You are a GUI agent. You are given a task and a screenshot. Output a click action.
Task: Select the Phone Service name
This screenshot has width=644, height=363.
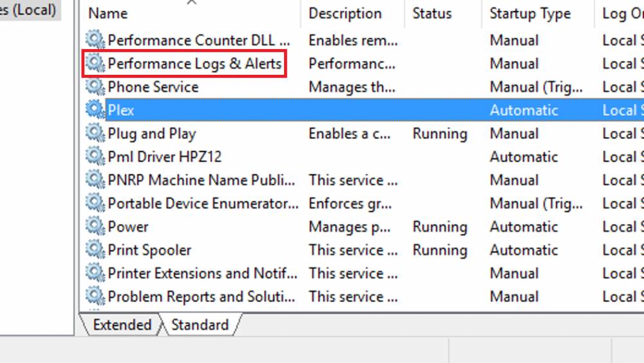coord(153,87)
